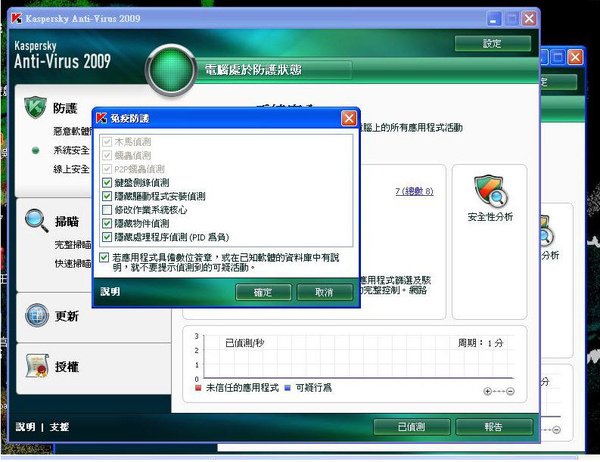Click the 可疑行為 blue legend swatch
The image size is (600, 462).
[x=287, y=388]
